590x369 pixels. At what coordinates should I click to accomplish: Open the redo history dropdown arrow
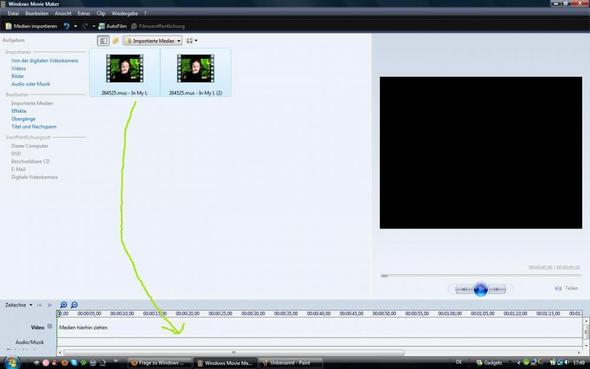[x=94, y=26]
